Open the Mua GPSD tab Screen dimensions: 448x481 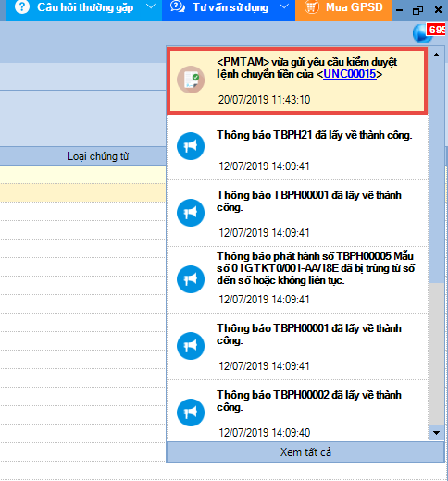[x=343, y=10]
